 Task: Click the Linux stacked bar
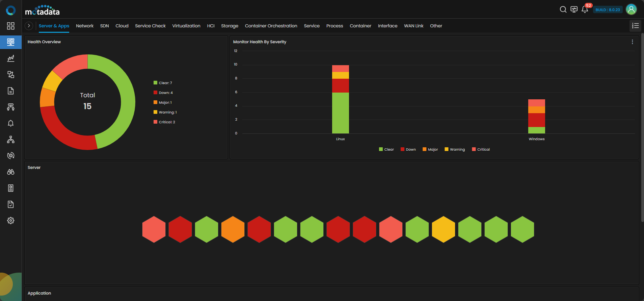point(341,99)
